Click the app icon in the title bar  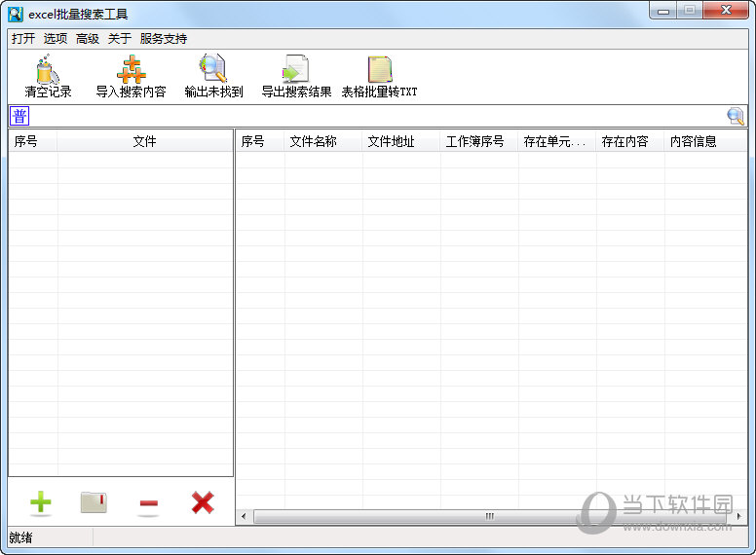click(x=16, y=14)
